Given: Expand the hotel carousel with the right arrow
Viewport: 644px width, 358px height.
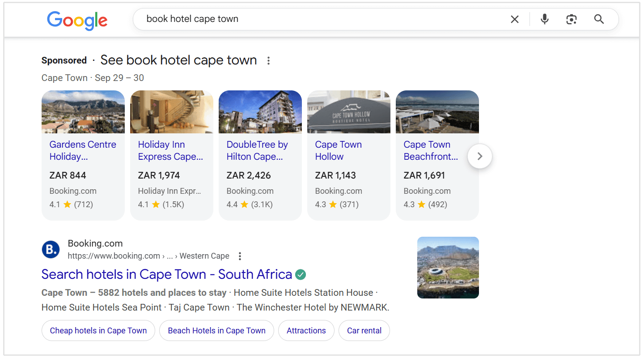Looking at the screenshot, I should click(479, 156).
